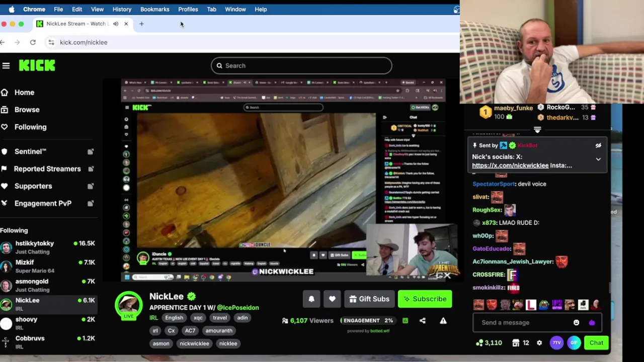Viewport: 644px width, 362px height.
Task: Open the Profiles menu
Action: coord(188,9)
